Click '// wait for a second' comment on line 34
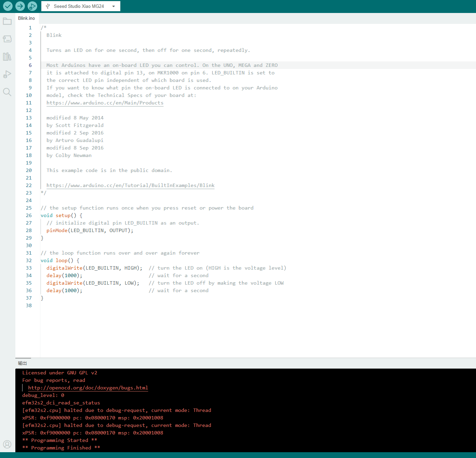This screenshot has height=458, width=476. point(179,275)
